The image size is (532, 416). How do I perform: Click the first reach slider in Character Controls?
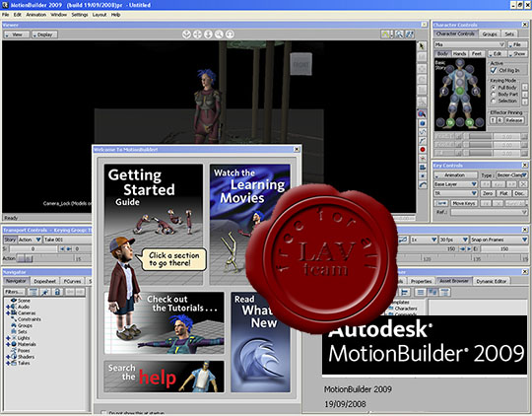click(481, 136)
